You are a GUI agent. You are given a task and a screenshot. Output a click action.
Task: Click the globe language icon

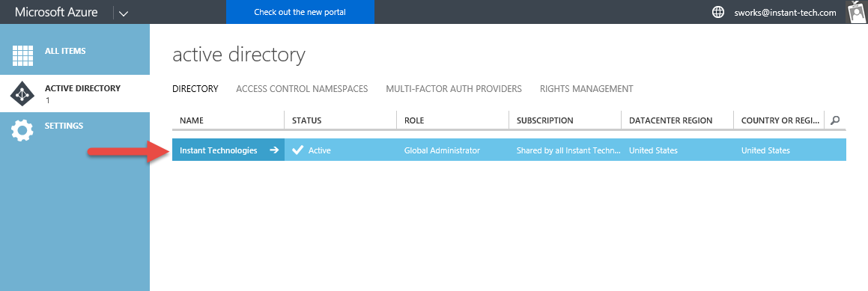click(x=718, y=12)
